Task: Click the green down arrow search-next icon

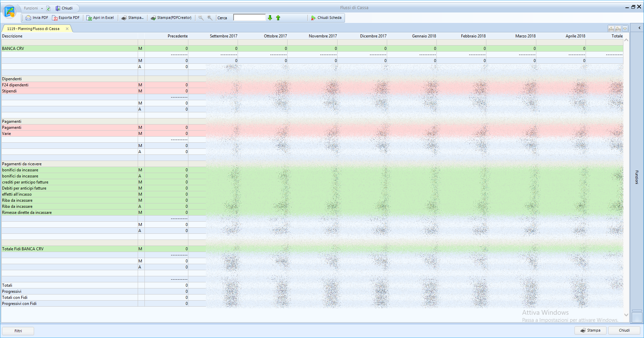Action: click(x=270, y=18)
